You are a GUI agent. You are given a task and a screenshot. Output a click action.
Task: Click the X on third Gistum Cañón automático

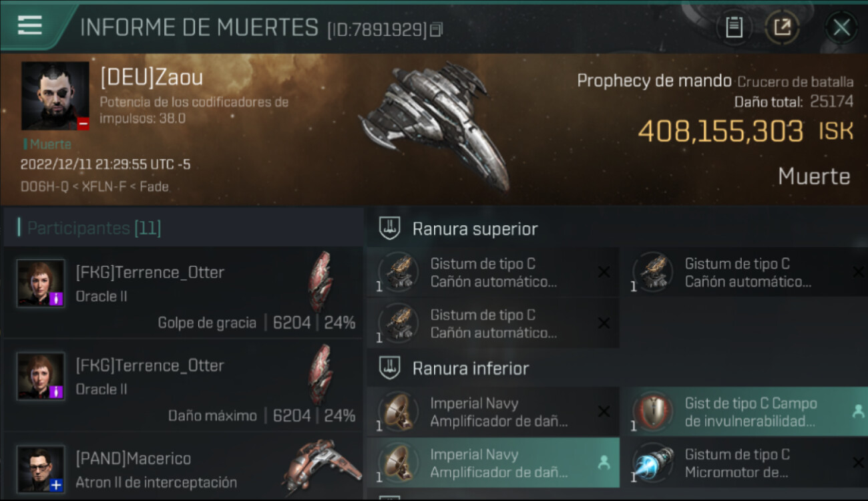coord(604,323)
